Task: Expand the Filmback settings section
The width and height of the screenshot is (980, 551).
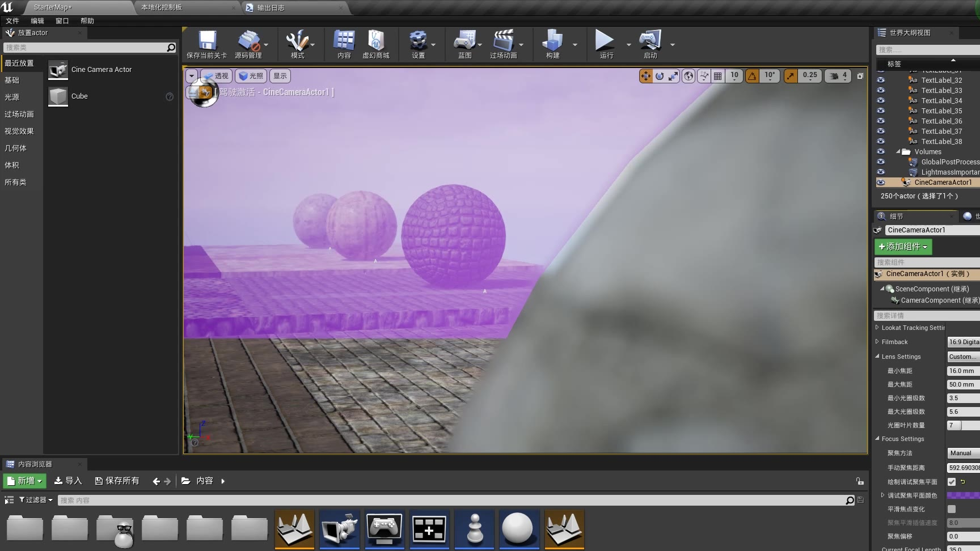Action: pos(877,342)
